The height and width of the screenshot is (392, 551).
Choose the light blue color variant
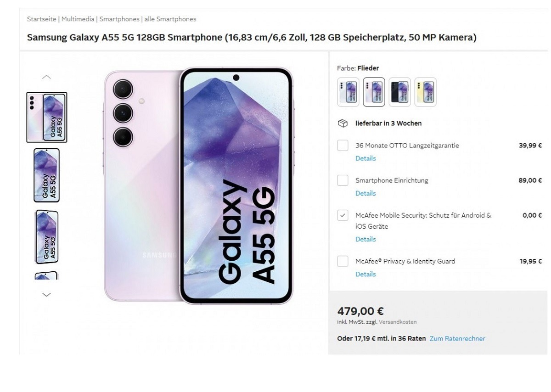pos(349,92)
